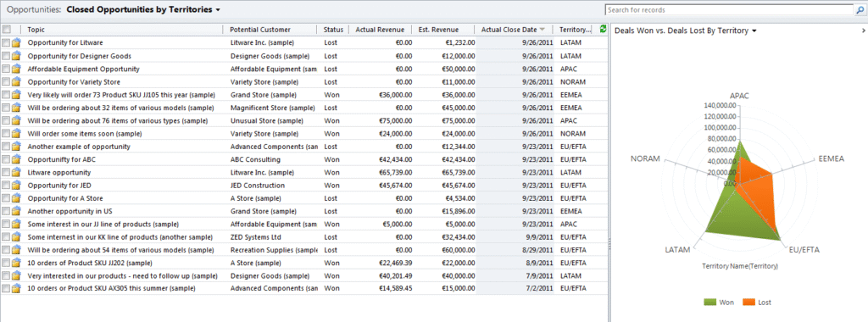The width and height of the screenshot is (868, 322).
Task: Click opportunity icon for Opportunity for Litware
Action: coord(16,42)
